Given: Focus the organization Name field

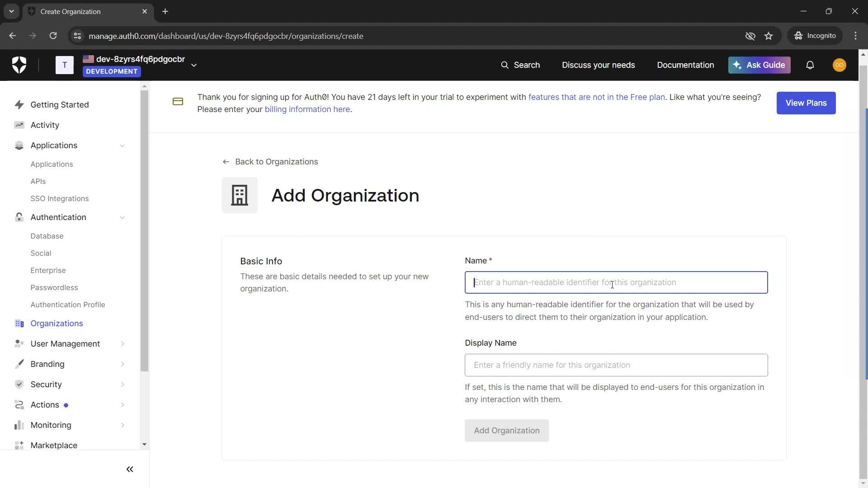Looking at the screenshot, I should click(x=616, y=282).
